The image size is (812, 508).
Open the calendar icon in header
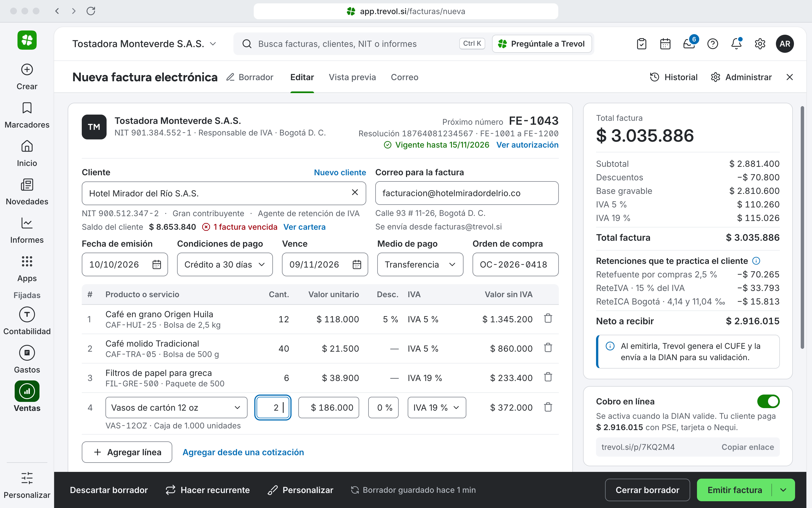pyautogui.click(x=665, y=44)
